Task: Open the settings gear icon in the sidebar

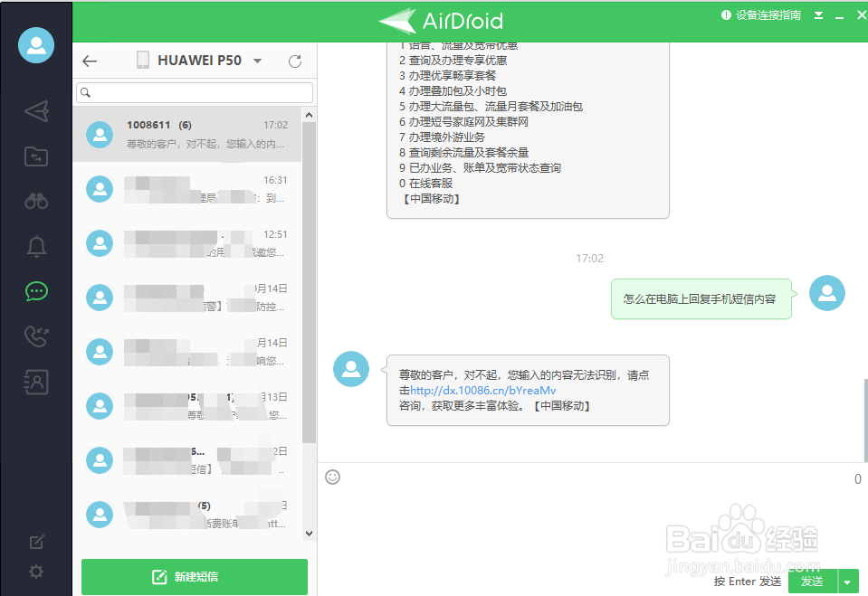Action: click(36, 572)
